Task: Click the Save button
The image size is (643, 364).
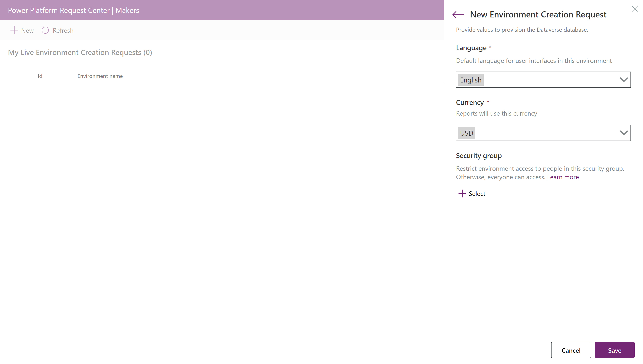Action: click(615, 350)
